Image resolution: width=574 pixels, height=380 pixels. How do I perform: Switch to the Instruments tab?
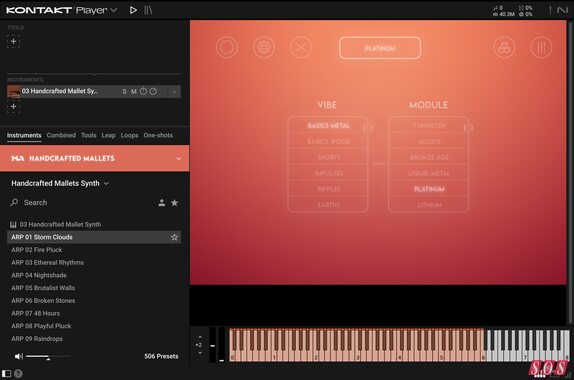point(24,135)
